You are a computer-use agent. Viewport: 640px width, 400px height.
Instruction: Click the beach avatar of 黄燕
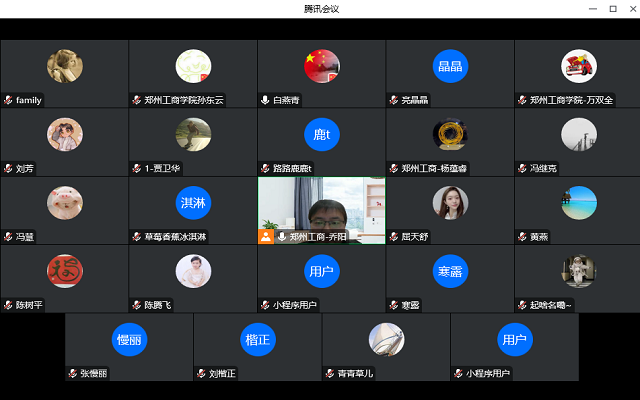click(579, 202)
